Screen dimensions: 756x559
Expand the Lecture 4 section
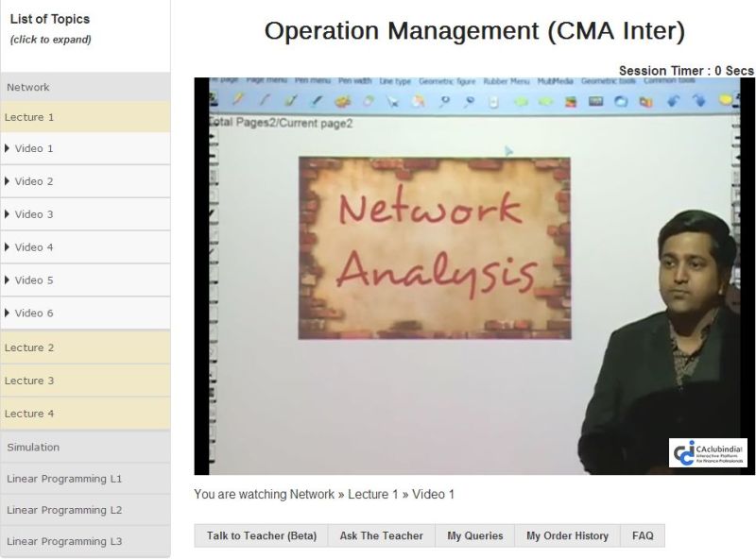point(29,414)
